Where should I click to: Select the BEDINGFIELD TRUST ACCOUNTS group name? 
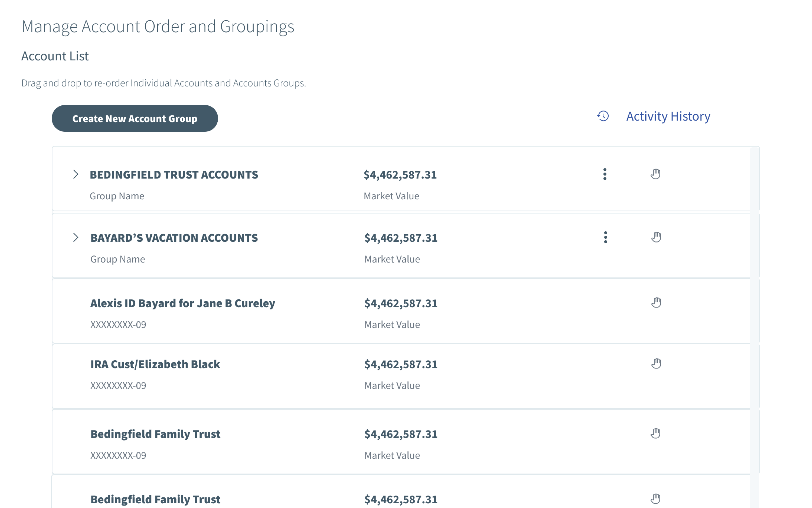(174, 175)
